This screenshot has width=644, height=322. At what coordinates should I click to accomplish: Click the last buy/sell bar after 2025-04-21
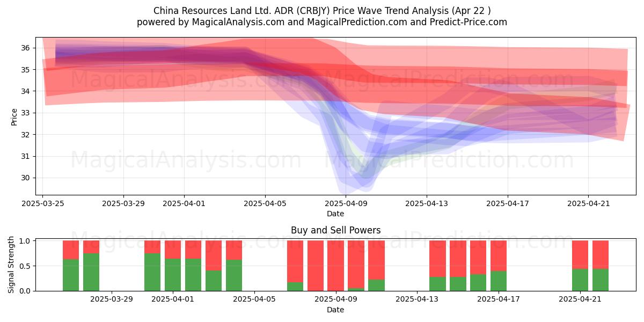pos(601,266)
